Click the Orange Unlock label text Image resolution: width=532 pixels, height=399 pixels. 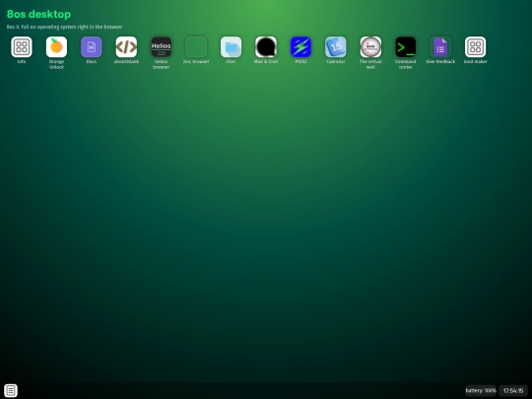coord(56,64)
